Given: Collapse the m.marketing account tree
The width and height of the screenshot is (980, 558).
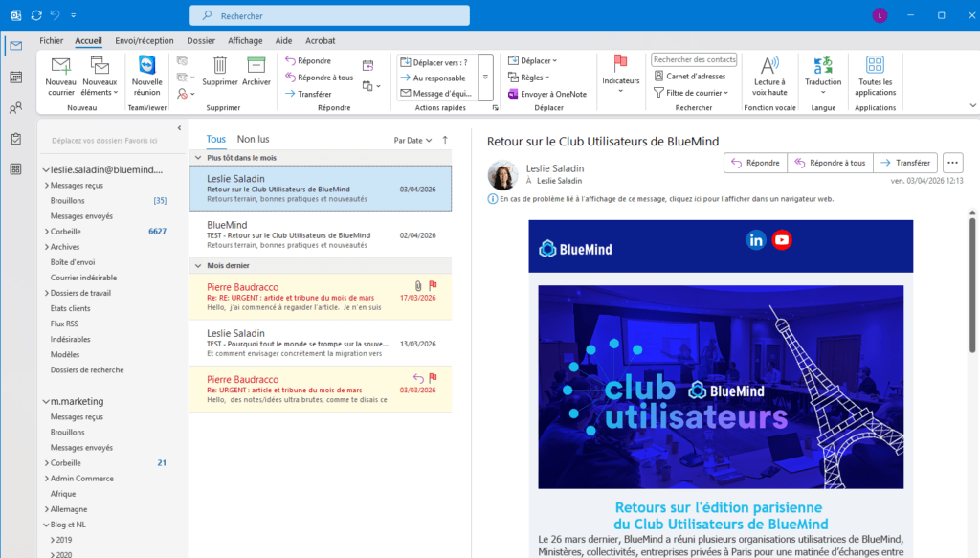Looking at the screenshot, I should click(x=44, y=401).
